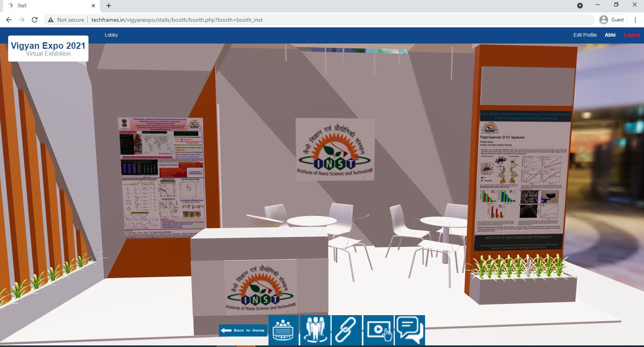Click the group of people icon
Image resolution: width=644 pixels, height=347 pixels.
point(315,330)
